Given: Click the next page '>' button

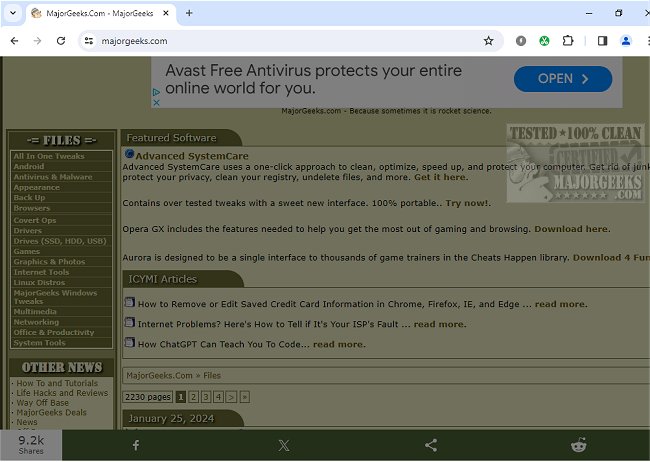Looking at the screenshot, I should (x=231, y=397).
